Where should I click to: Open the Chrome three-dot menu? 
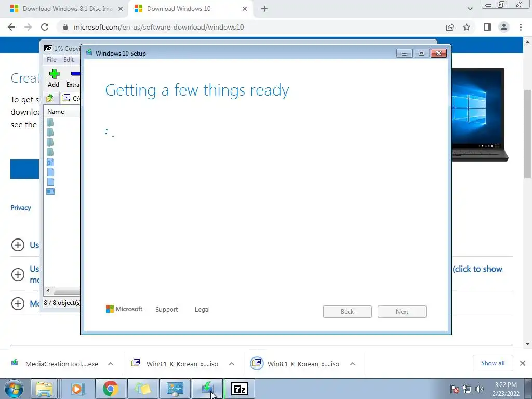tap(521, 27)
